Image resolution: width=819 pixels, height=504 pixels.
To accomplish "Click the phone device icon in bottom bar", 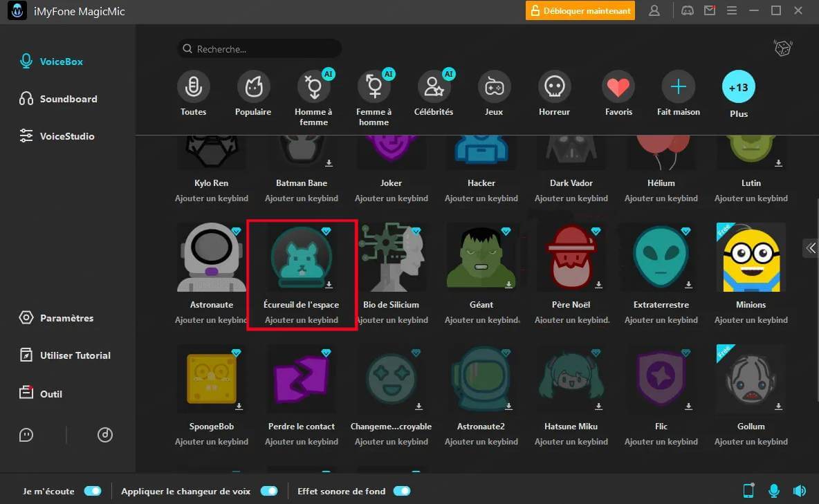I will click(x=748, y=490).
